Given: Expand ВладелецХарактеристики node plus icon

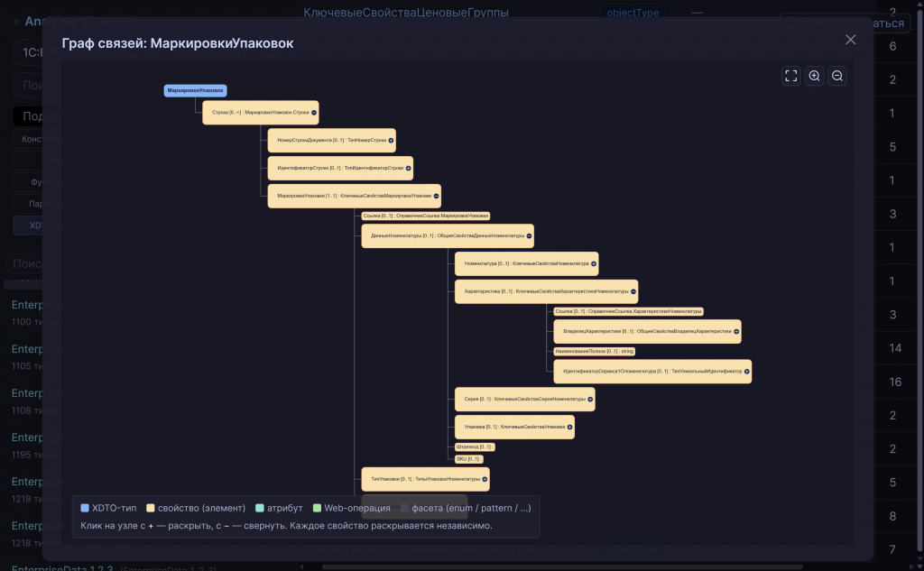Looking at the screenshot, I should click(736, 332).
